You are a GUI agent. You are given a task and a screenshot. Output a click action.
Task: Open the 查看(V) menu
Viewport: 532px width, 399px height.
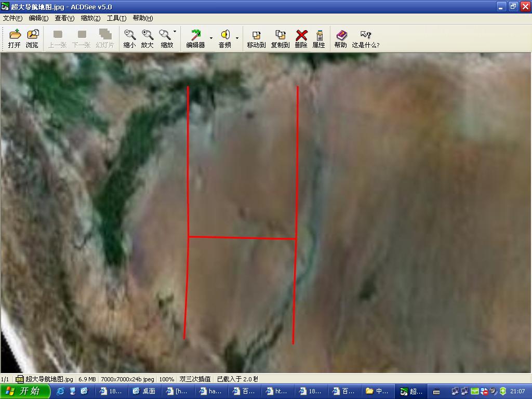[64, 18]
